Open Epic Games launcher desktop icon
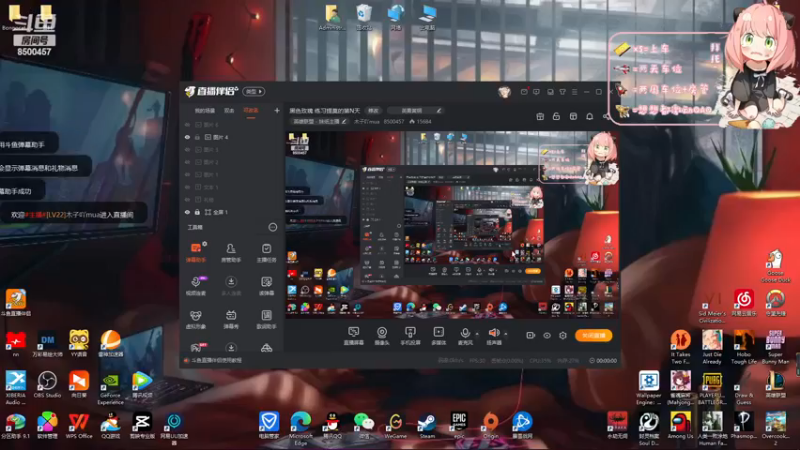 (459, 425)
